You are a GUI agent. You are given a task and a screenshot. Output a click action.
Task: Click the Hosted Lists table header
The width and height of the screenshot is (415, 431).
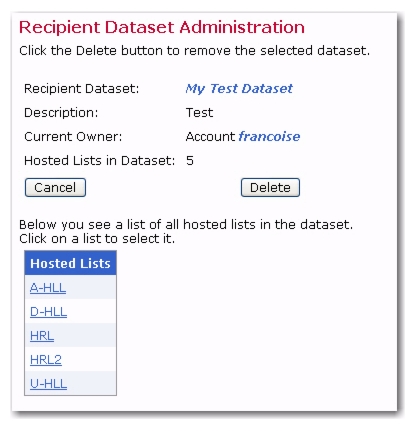[70, 263]
